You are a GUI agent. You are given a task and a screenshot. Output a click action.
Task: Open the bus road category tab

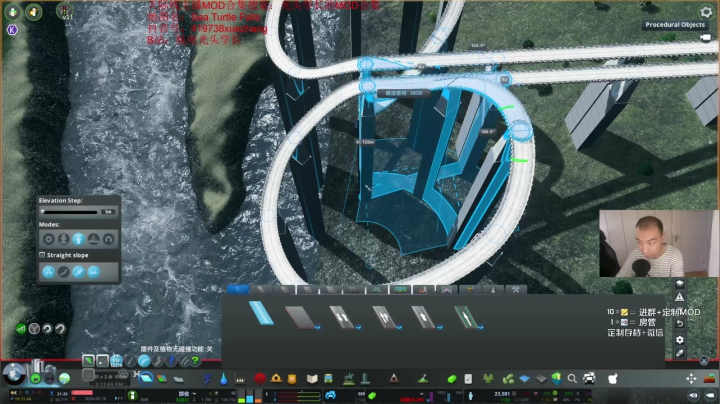coord(400,289)
